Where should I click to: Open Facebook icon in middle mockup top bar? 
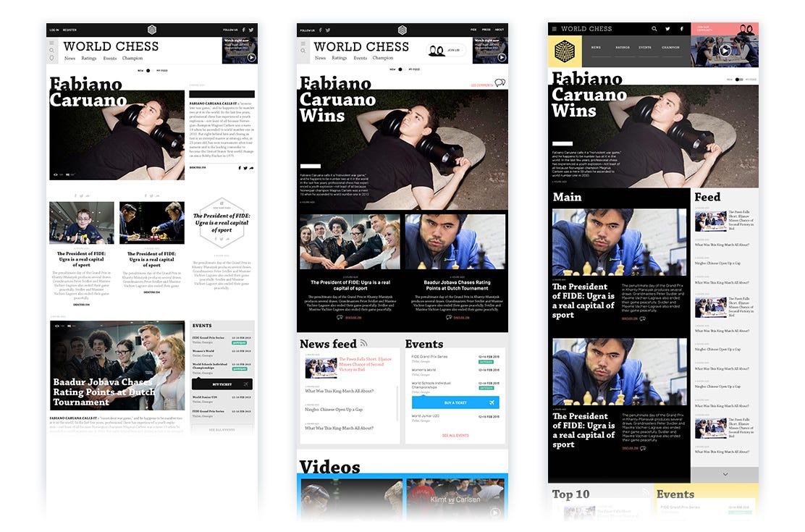[321, 30]
